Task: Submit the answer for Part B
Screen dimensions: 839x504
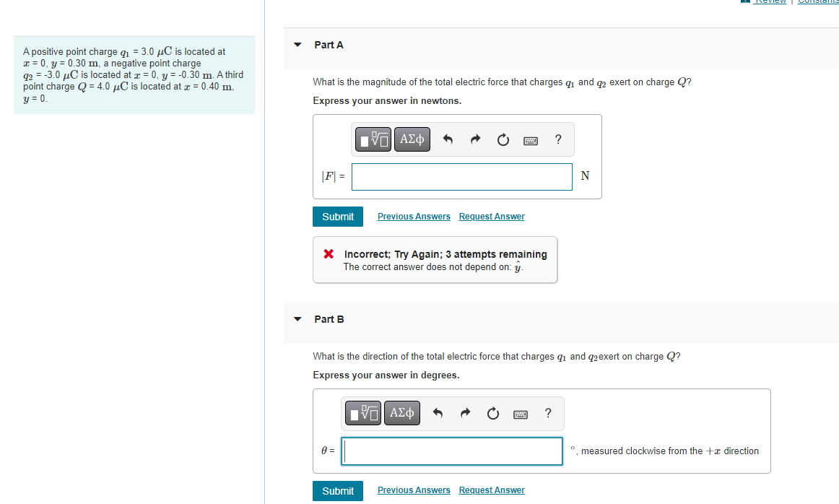Action: [337, 490]
